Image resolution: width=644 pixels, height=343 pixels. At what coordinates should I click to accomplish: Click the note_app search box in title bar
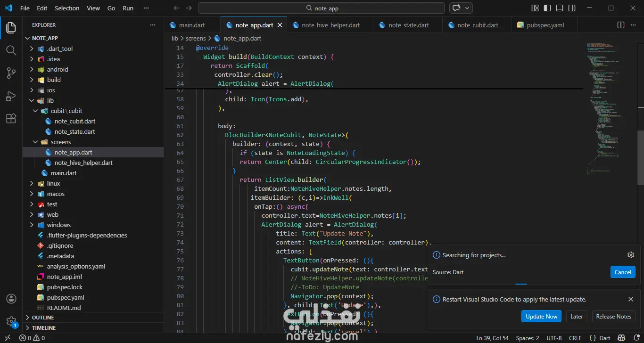[x=322, y=8]
